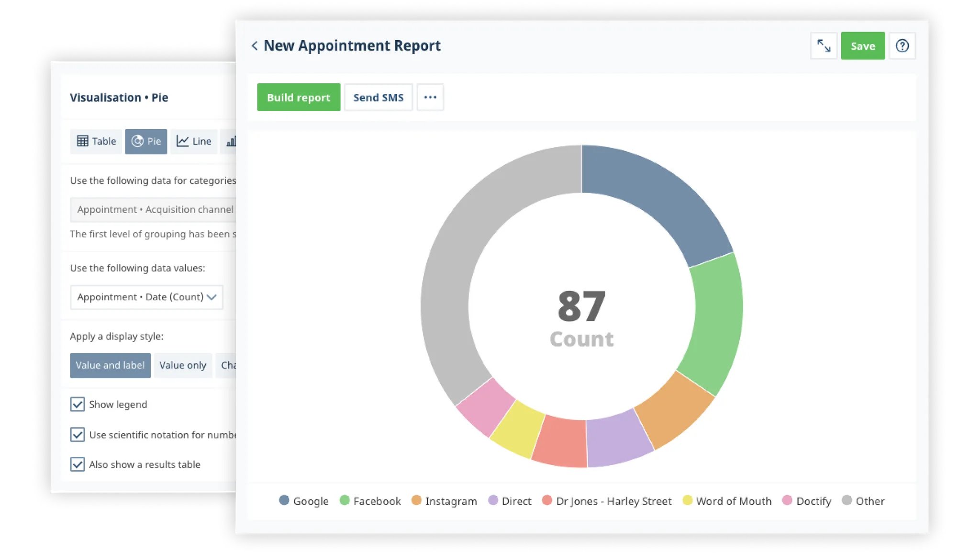Switch to the Table visualisation
Image resolution: width=980 pixels, height=554 pixels.
[x=96, y=141]
